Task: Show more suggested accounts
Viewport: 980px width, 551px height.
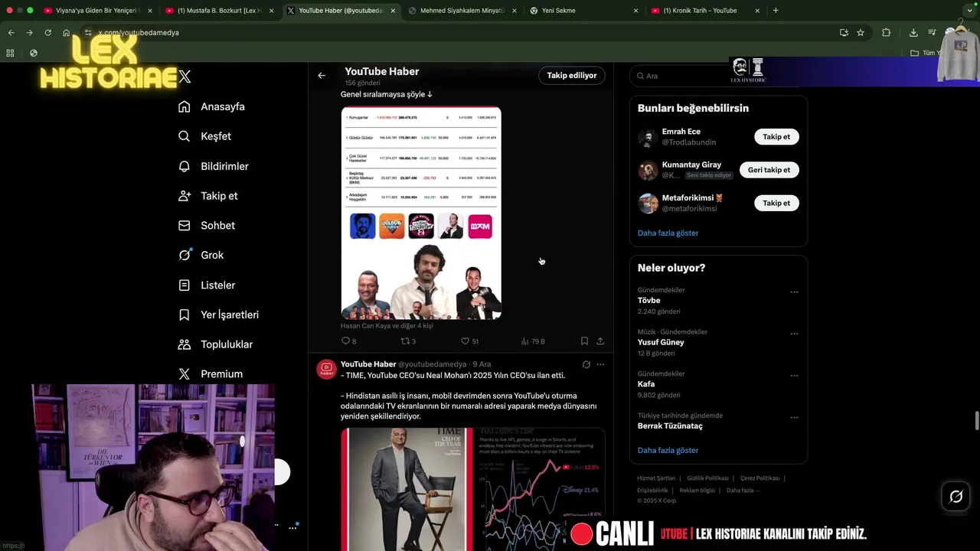Action: (x=668, y=233)
